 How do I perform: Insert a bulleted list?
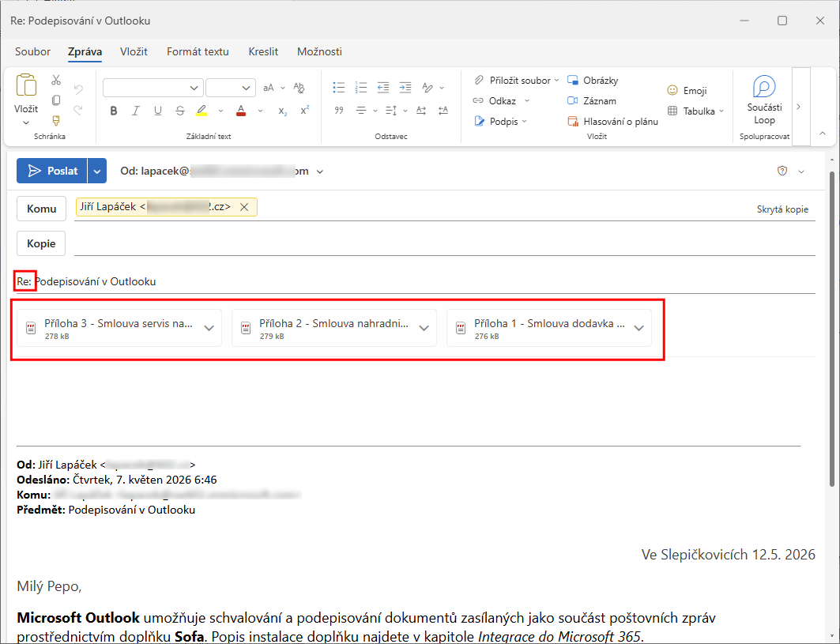click(x=338, y=88)
